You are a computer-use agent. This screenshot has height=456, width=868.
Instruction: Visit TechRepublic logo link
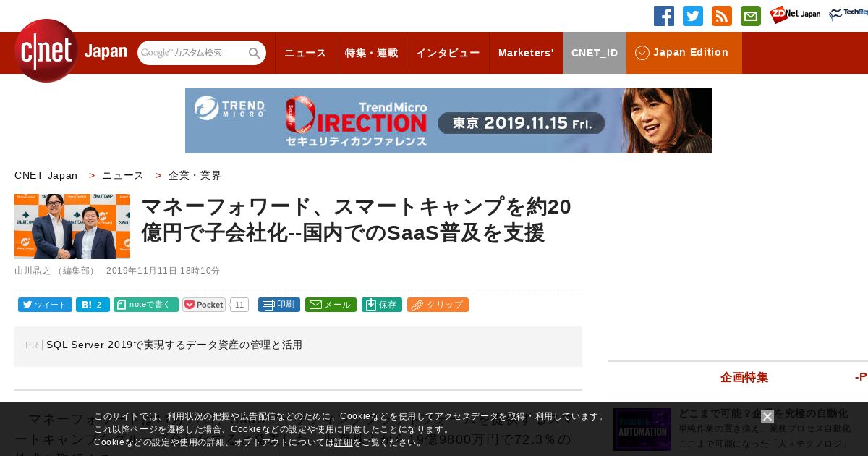[848, 14]
